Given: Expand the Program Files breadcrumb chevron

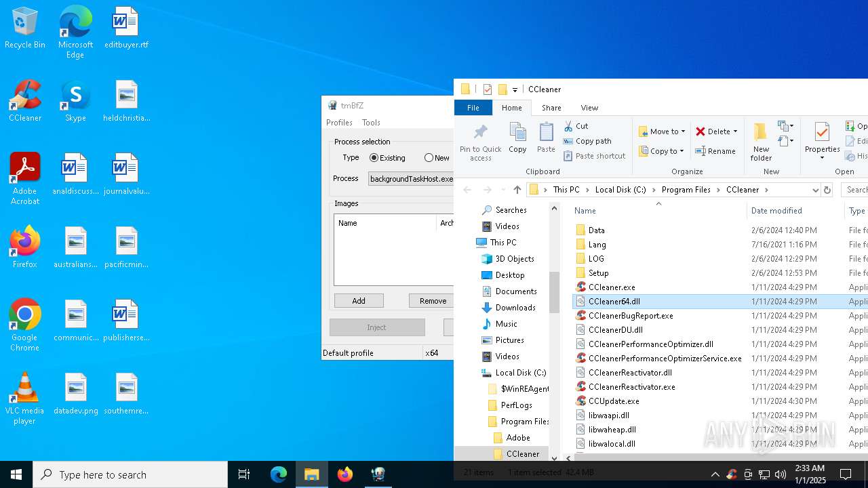Looking at the screenshot, I should 719,190.
